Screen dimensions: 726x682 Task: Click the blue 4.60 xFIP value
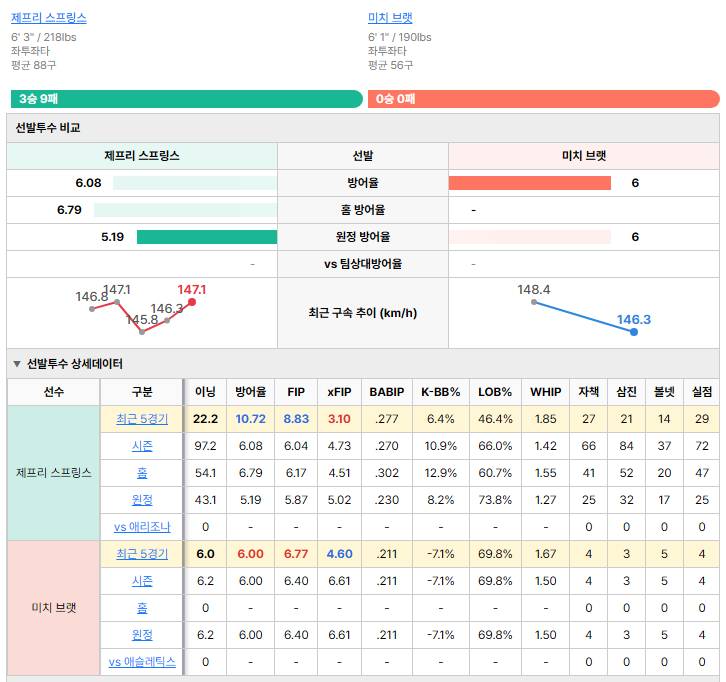point(339,554)
